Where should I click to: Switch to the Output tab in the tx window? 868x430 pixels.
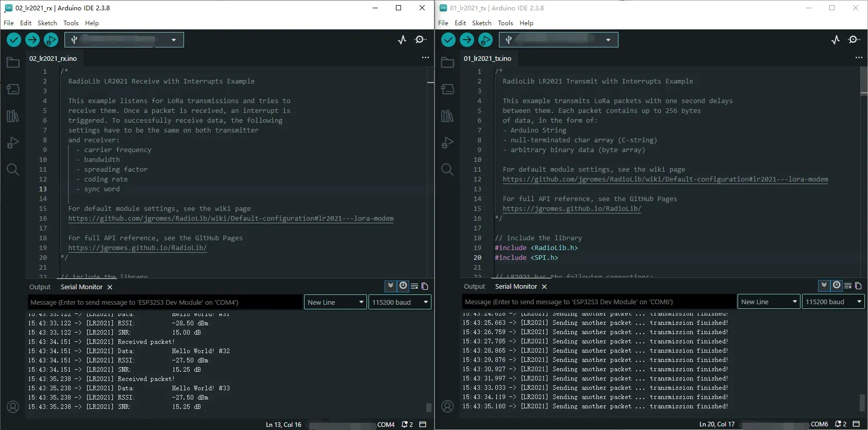coord(474,287)
